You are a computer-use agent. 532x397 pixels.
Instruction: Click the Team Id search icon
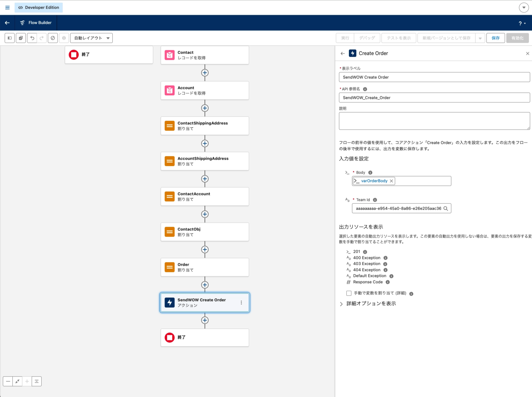(446, 208)
